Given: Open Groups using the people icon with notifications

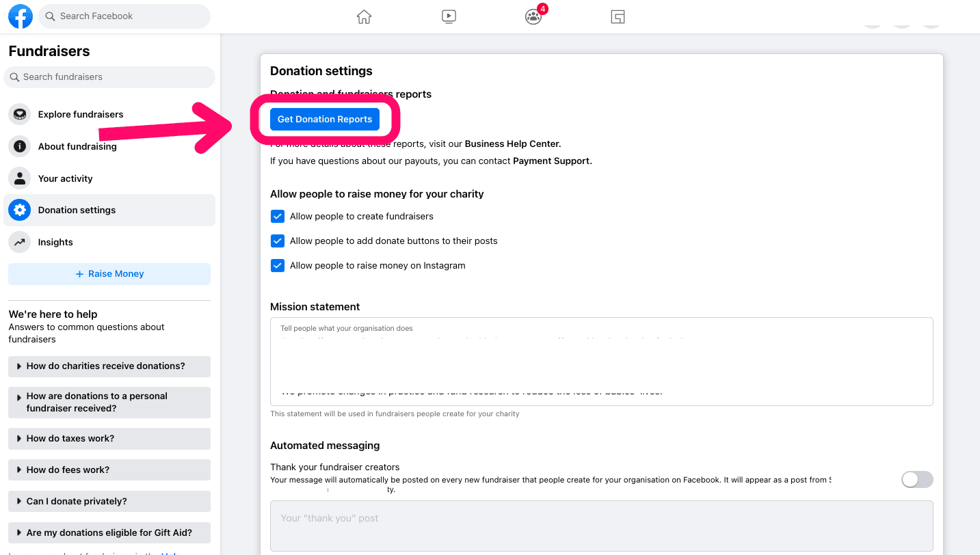Looking at the screenshot, I should pyautogui.click(x=533, y=16).
